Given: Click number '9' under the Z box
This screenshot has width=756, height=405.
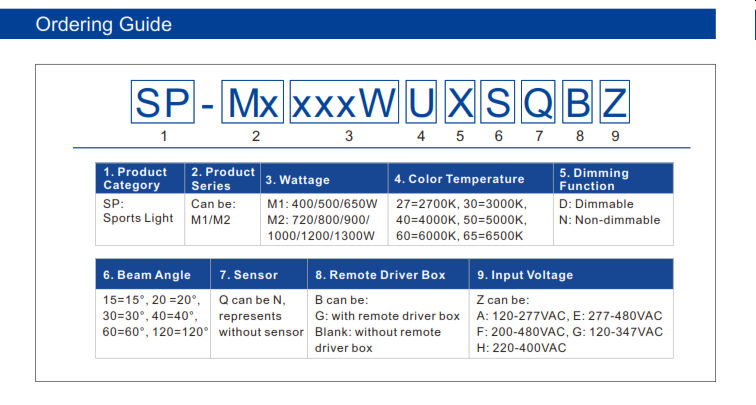Looking at the screenshot, I should tap(615, 136).
